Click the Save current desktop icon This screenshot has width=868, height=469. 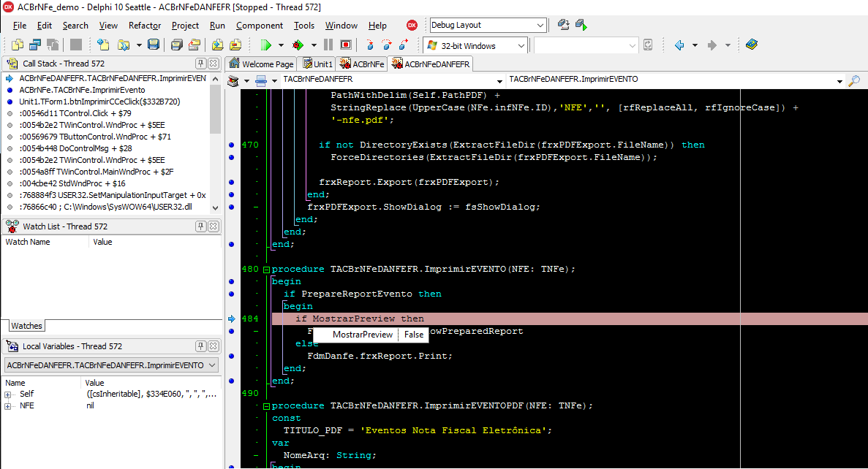(563, 25)
